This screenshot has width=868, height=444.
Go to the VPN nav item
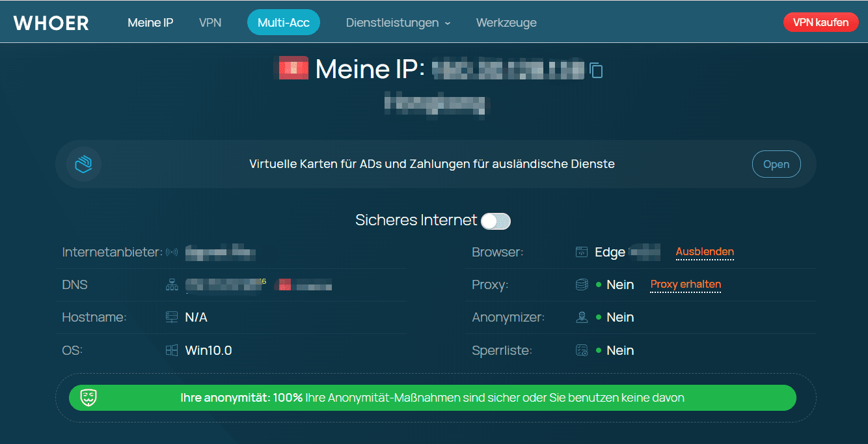click(x=210, y=23)
